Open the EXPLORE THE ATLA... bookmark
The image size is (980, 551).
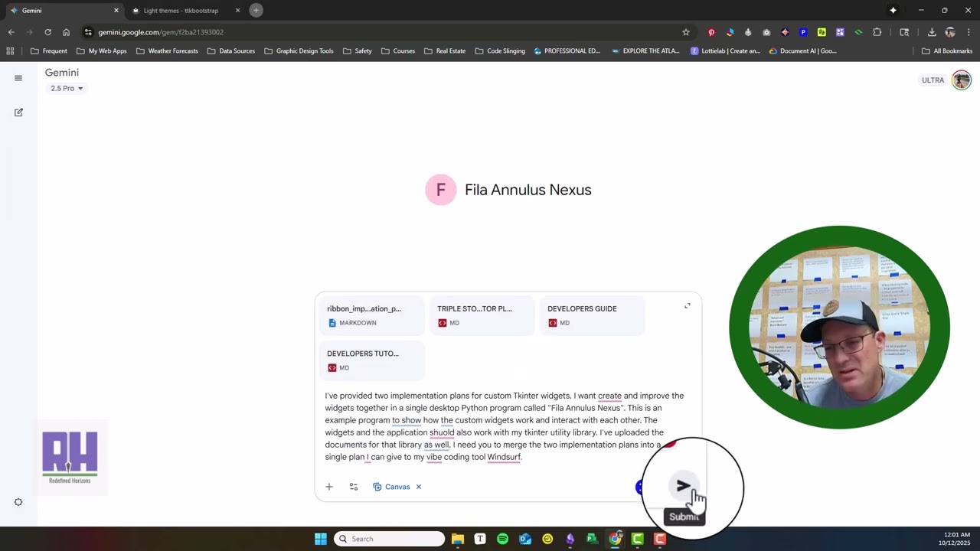[648, 51]
